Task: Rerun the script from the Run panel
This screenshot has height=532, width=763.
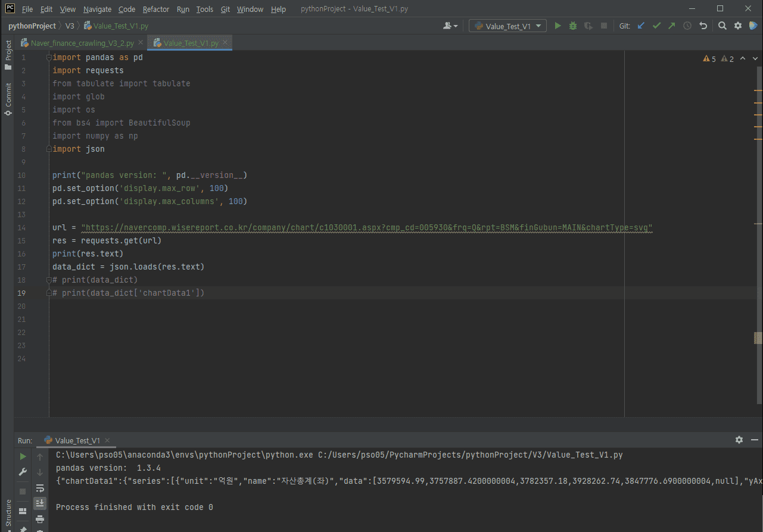Action: tap(23, 456)
